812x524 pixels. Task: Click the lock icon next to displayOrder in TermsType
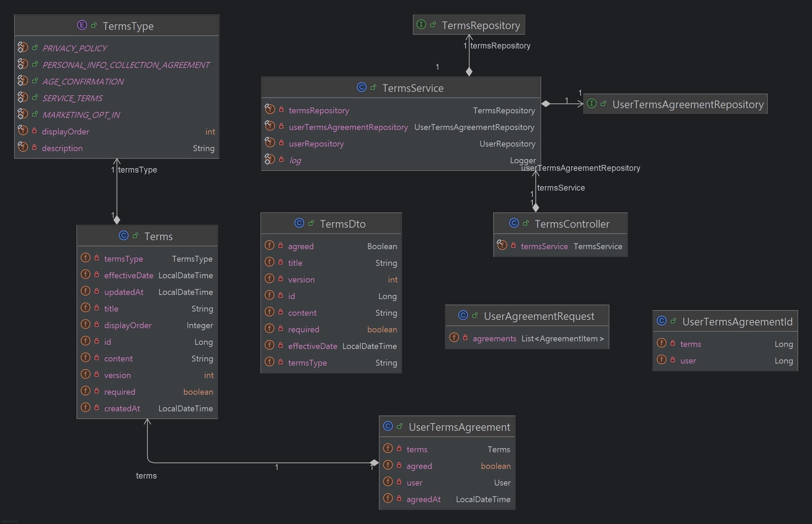[34, 131]
